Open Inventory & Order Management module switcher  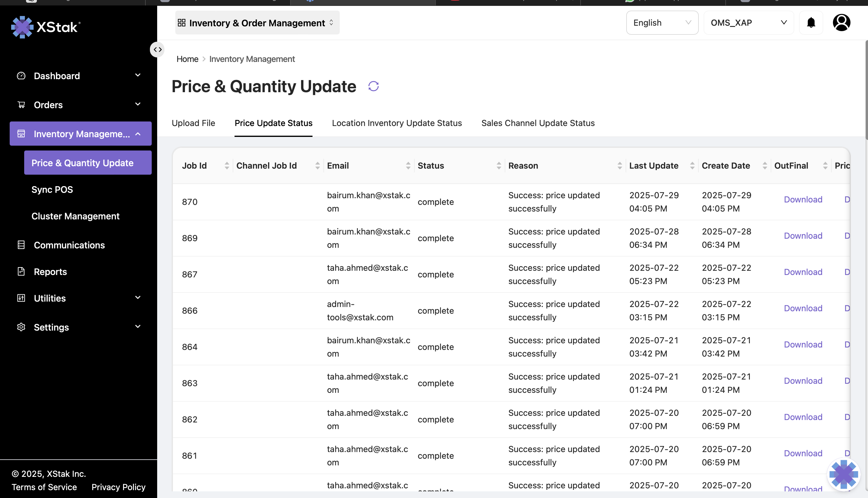click(257, 23)
